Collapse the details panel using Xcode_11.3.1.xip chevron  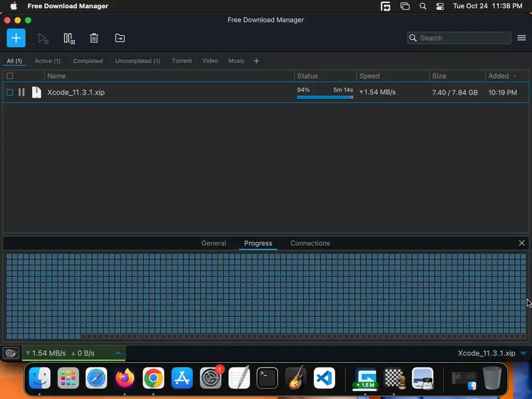(x=524, y=353)
